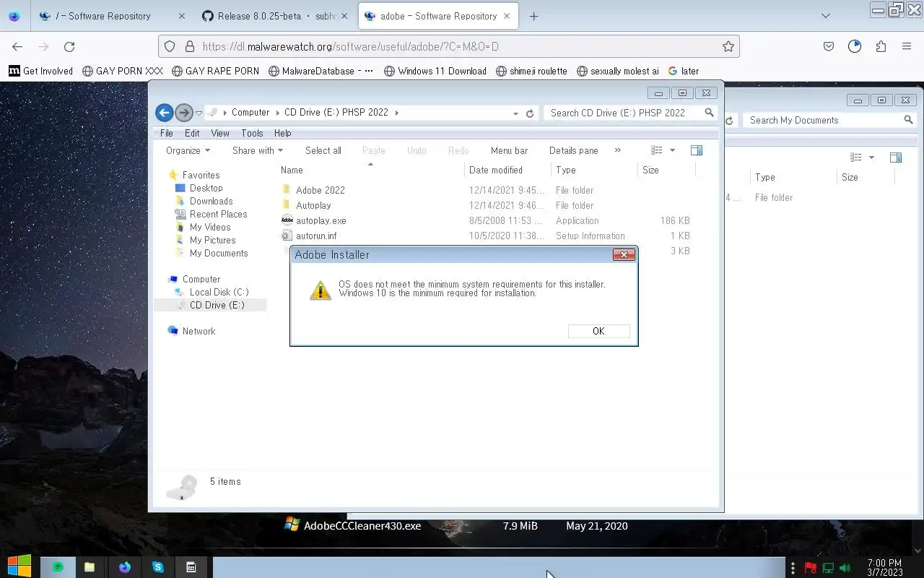Open the Help menu

[x=282, y=133]
